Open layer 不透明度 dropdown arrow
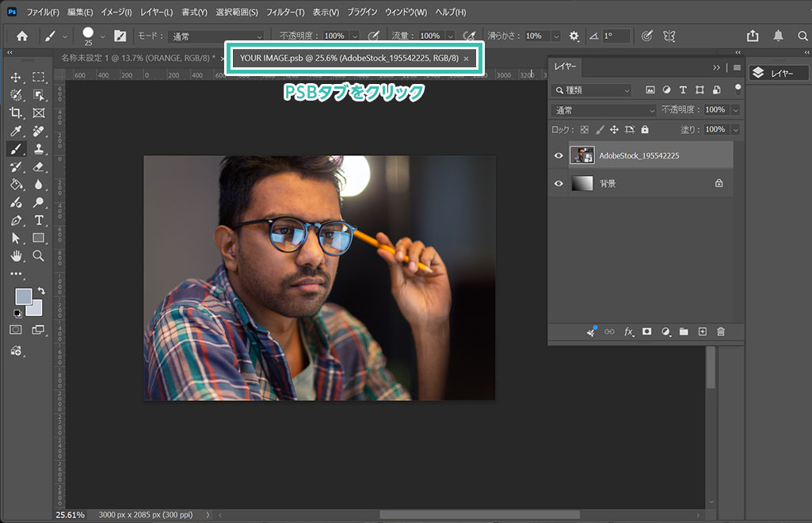This screenshot has width=812, height=523. pos(735,110)
